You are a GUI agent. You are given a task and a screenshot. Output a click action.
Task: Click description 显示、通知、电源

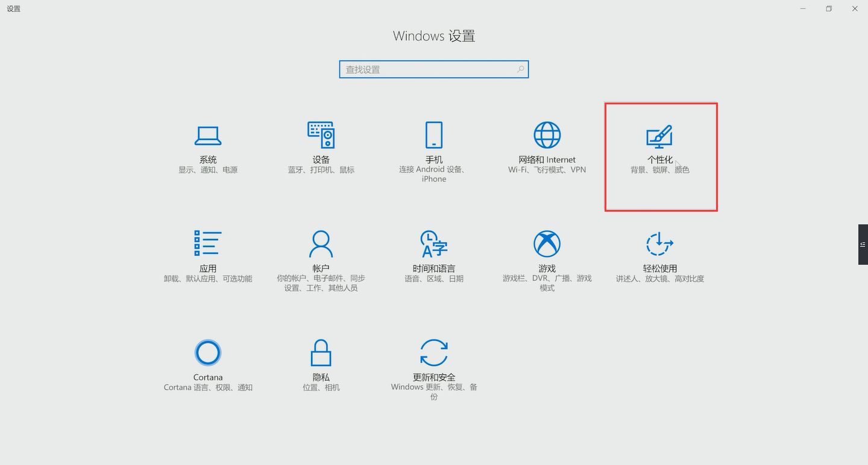(208, 170)
